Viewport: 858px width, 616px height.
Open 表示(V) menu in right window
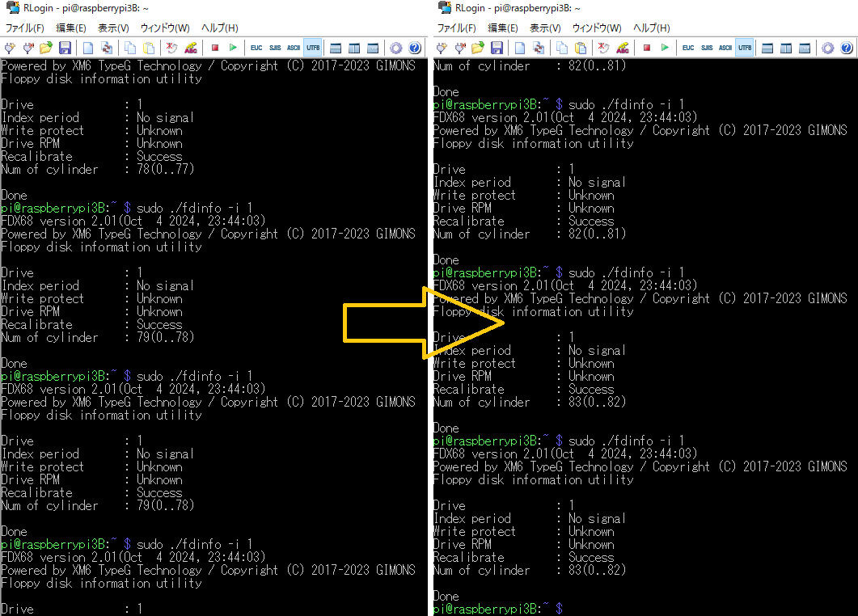coord(545,28)
